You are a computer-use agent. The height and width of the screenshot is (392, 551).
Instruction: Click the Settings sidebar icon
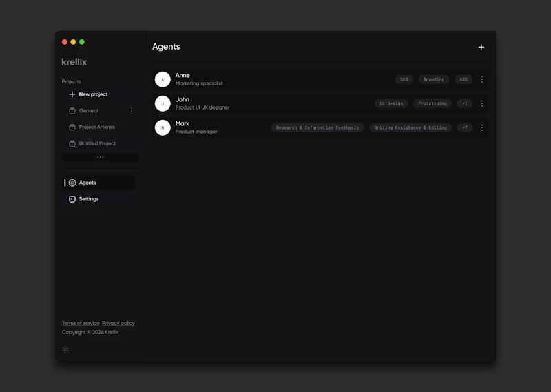(72, 199)
